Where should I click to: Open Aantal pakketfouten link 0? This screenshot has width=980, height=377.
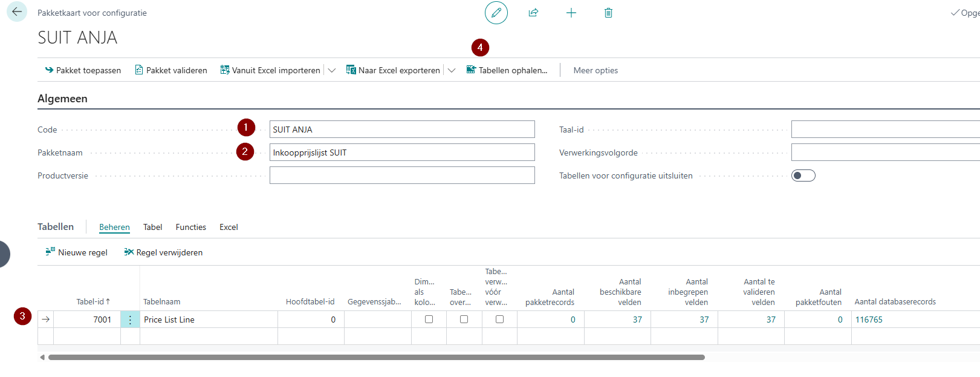coord(840,320)
